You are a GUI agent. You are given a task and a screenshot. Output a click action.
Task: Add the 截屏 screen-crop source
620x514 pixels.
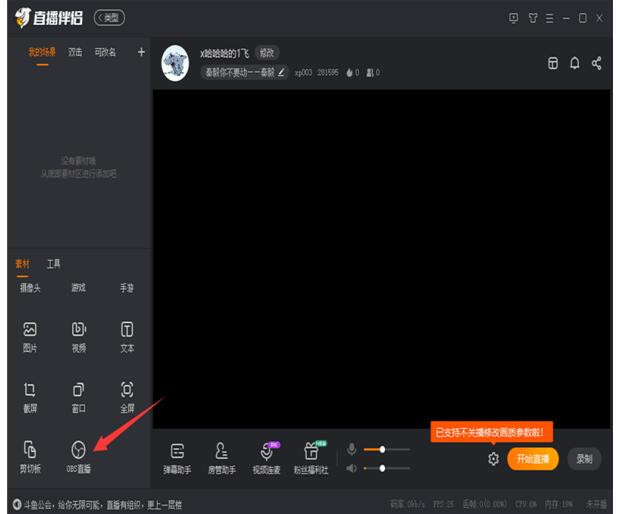click(x=30, y=397)
